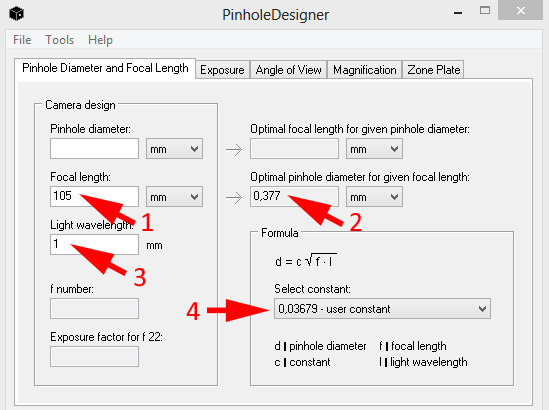Click the 'f | focal length' legend text
This screenshot has width=549, height=410.
pyautogui.click(x=413, y=346)
